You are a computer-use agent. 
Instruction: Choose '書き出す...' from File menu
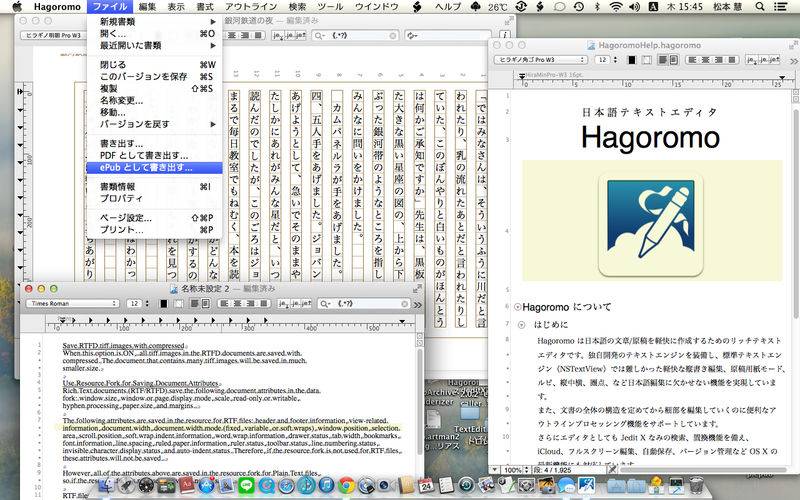(x=154, y=144)
